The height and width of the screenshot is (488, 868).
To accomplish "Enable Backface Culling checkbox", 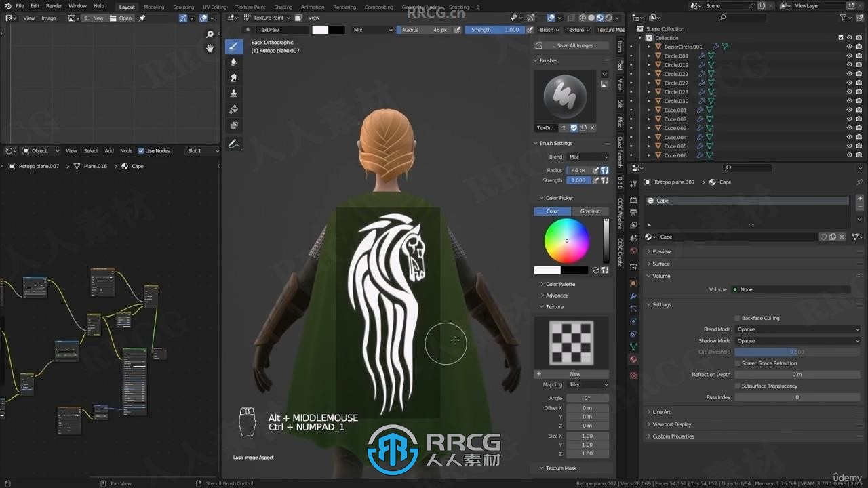I will point(737,318).
